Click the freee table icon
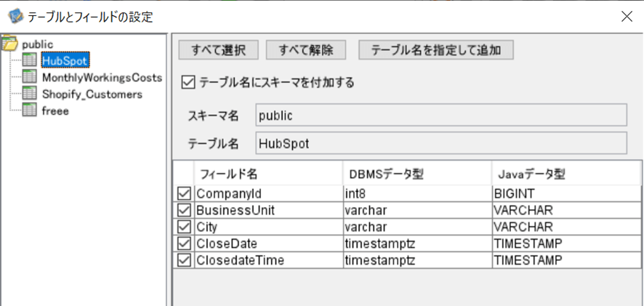The width and height of the screenshot is (644, 306). (x=30, y=110)
